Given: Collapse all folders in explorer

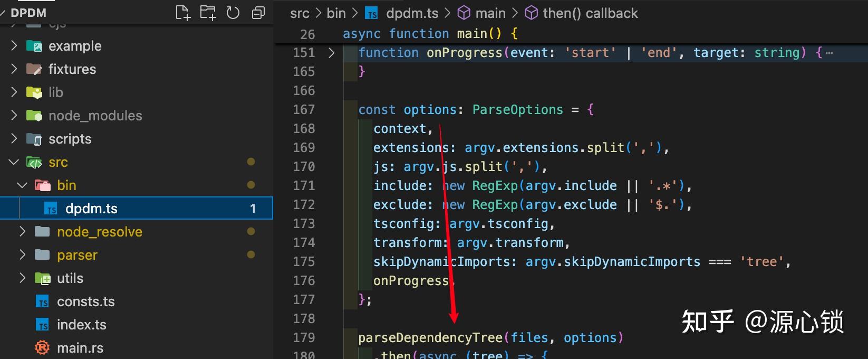Looking at the screenshot, I should click(258, 13).
